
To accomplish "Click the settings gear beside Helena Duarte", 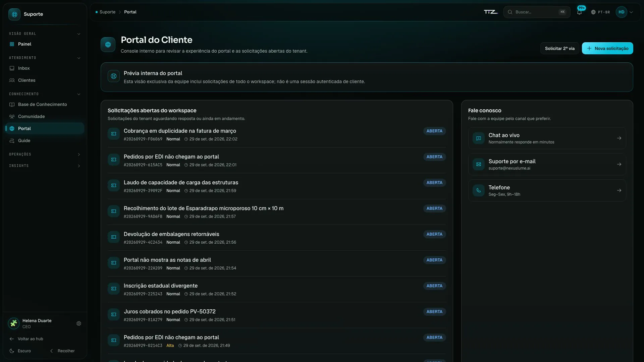I will click(x=79, y=323).
